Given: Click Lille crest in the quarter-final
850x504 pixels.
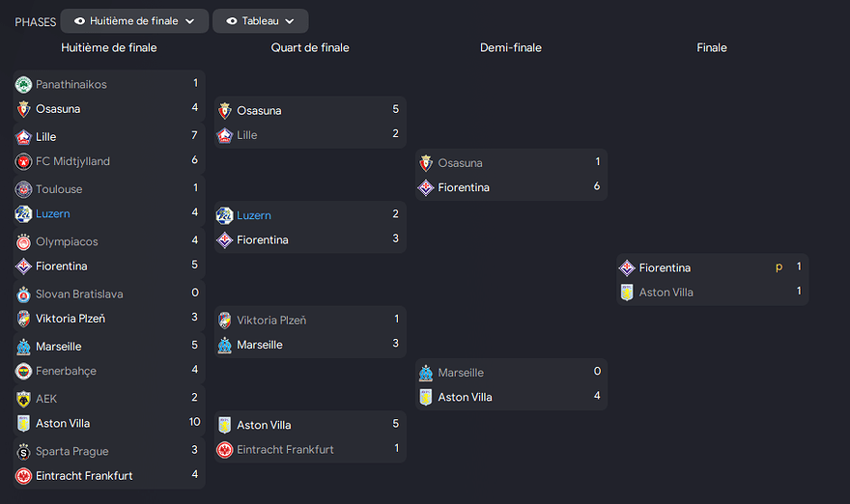Looking at the screenshot, I should click(225, 135).
